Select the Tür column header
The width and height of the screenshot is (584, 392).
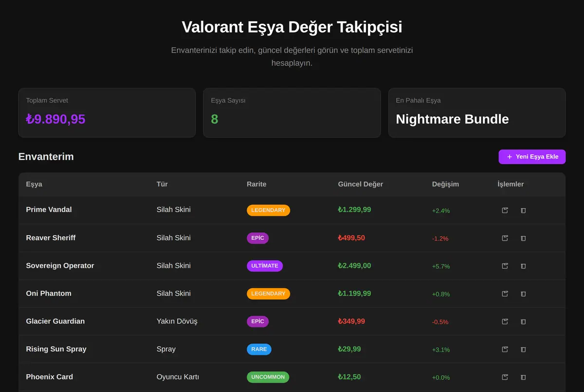(162, 184)
